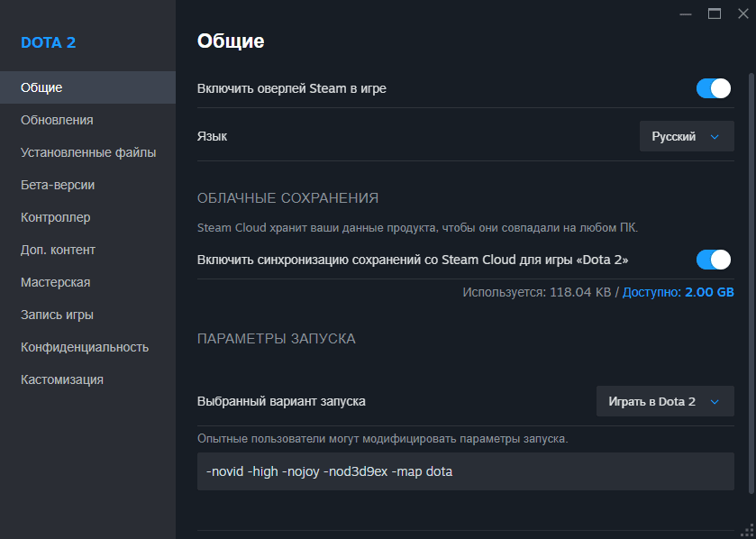Open the Доп. контент section

pyautogui.click(x=54, y=249)
